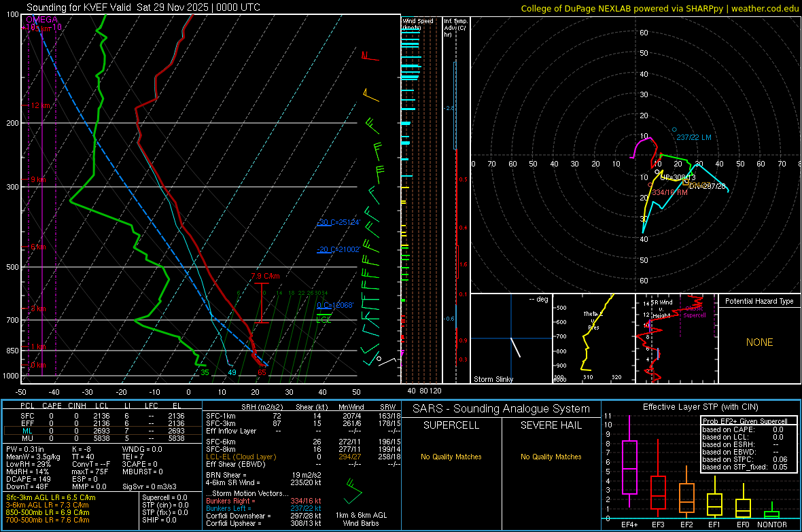Viewport: 802px width, 532px height.
Task: Click the Wind Speed (knots) header
Action: tap(418, 24)
